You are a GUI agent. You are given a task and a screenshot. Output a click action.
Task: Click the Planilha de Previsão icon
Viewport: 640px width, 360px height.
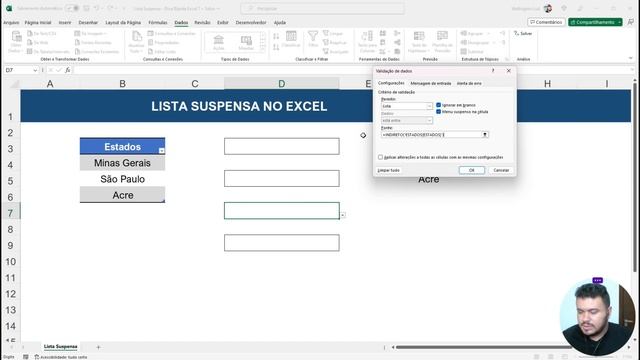442,36
